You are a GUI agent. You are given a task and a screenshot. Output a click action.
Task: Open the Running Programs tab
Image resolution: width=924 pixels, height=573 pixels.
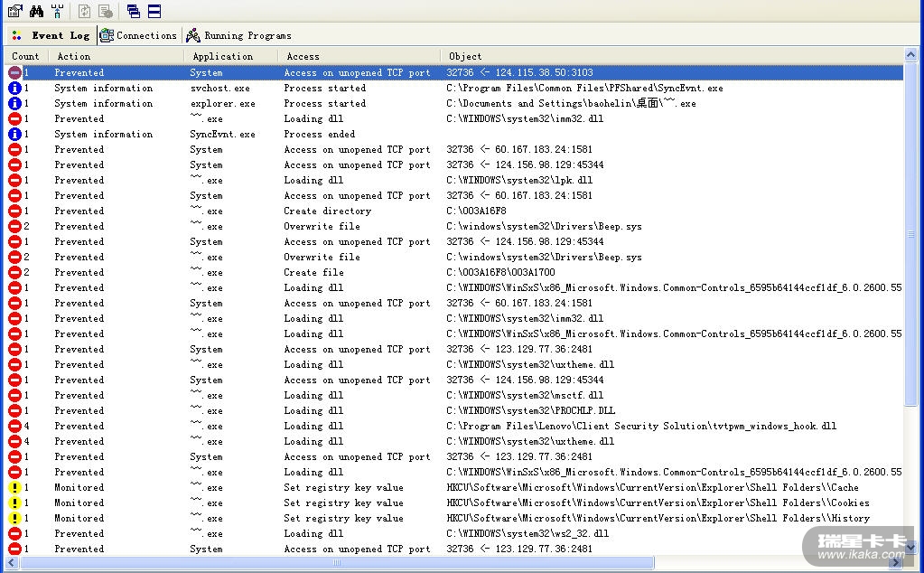[238, 35]
